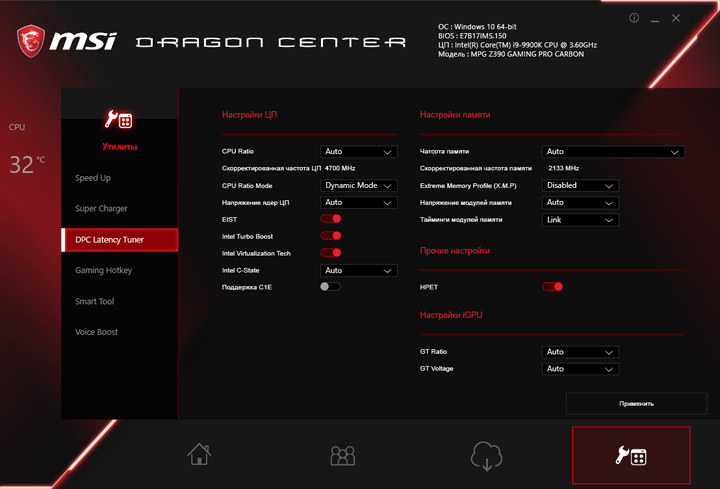Disable Intel Turbo Boost switch

coord(331,236)
